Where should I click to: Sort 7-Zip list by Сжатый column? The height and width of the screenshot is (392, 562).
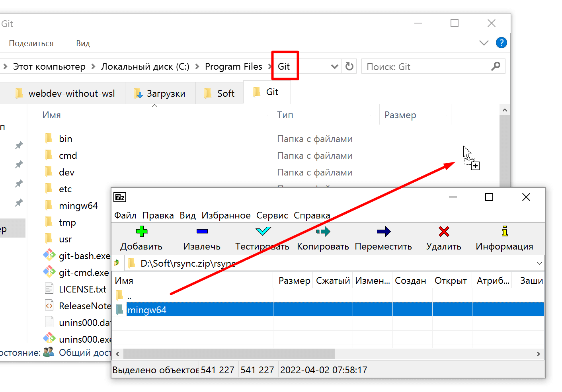coord(333,281)
